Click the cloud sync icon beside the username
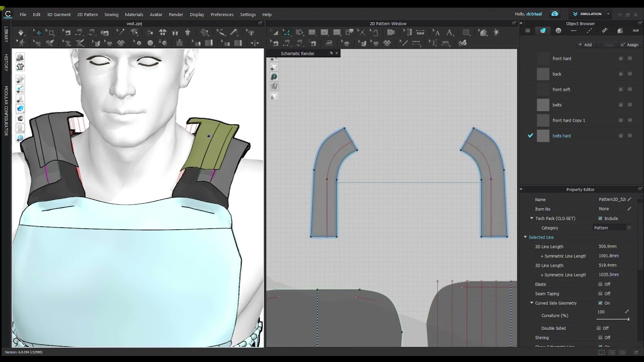 click(x=554, y=14)
